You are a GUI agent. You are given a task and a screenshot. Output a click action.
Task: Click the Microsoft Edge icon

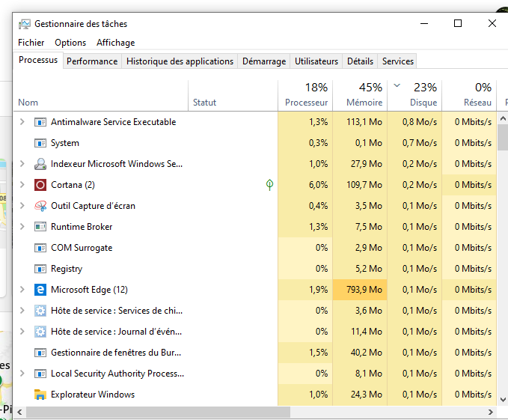40,290
